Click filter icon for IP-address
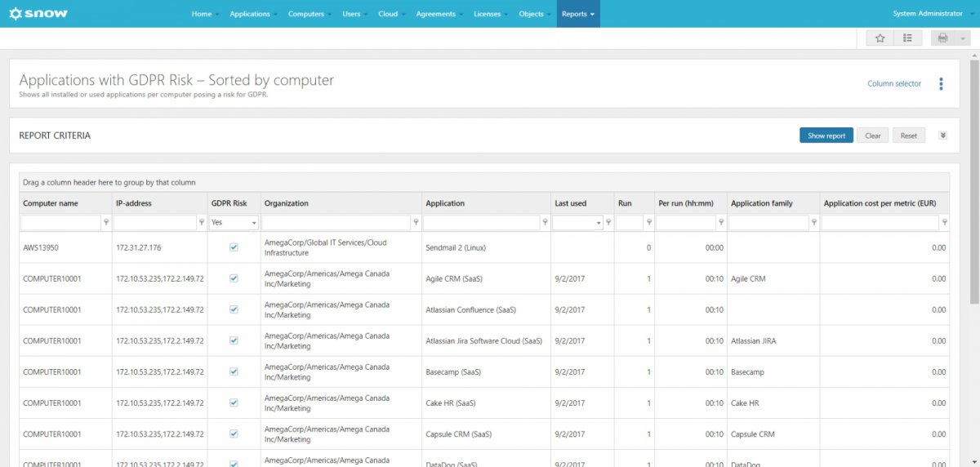The image size is (980, 467). click(202, 222)
